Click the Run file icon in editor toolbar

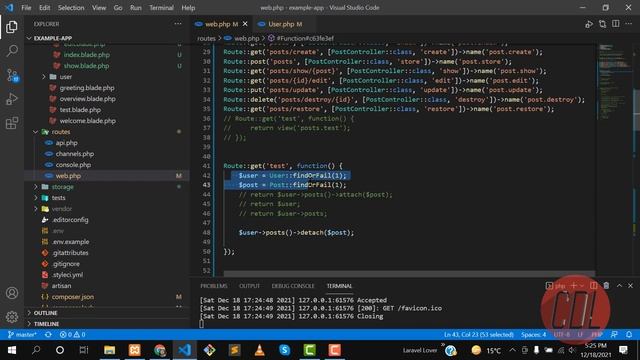589,24
